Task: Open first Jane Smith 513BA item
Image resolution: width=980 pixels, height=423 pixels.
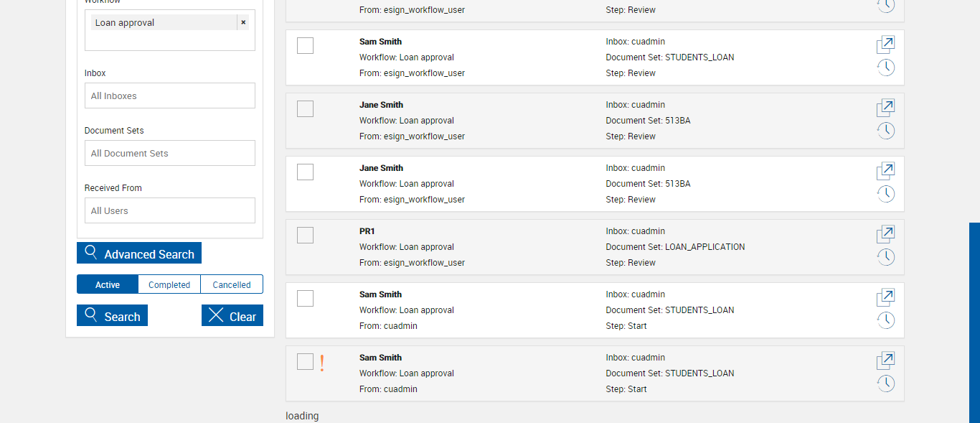Action: pyautogui.click(x=885, y=108)
